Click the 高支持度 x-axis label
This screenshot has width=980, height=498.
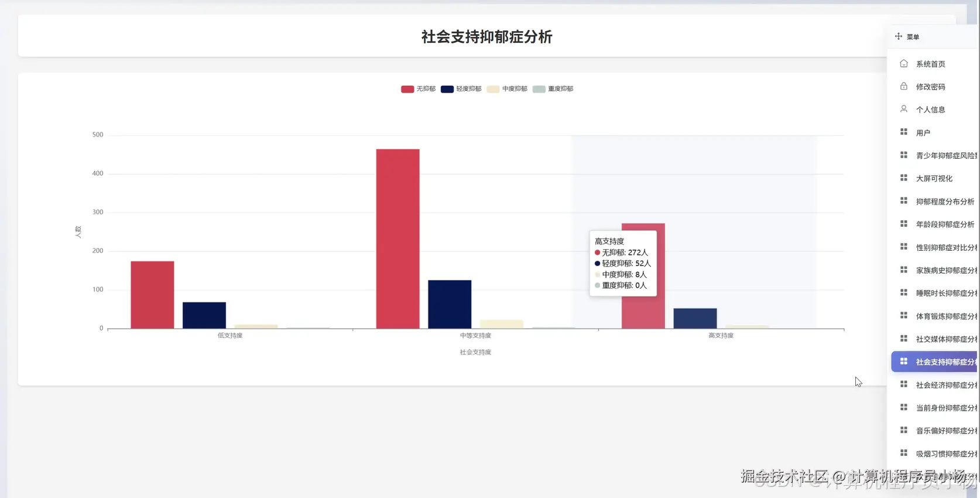coord(721,336)
